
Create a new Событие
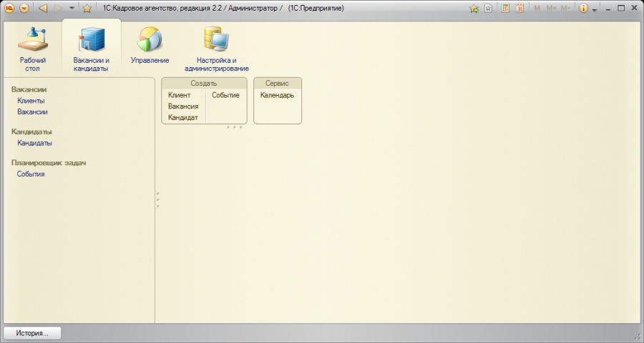(225, 95)
